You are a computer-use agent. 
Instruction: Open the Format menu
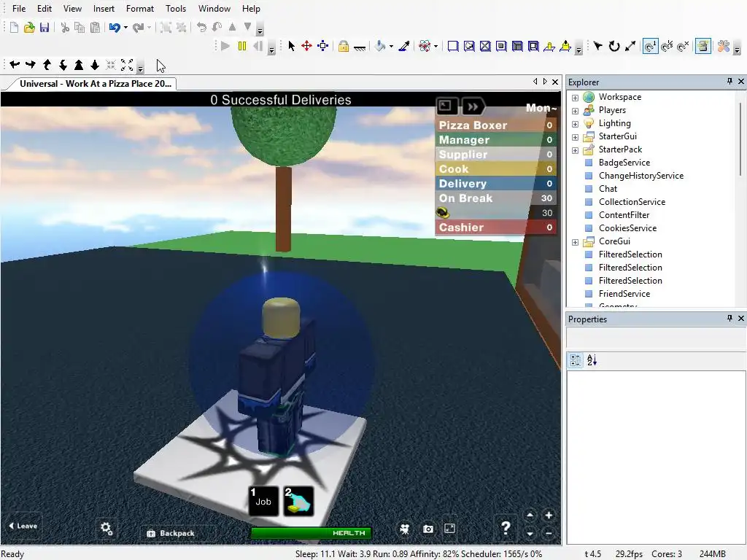click(x=139, y=9)
